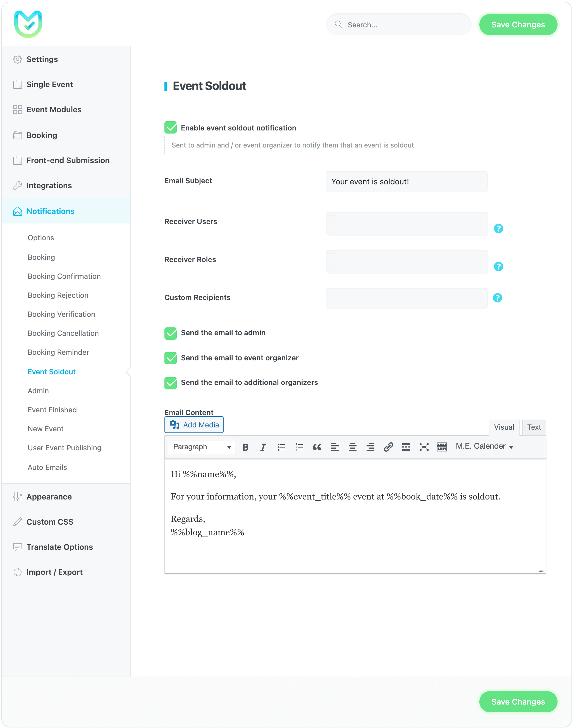574x728 pixels.
Task: Apply blockquote formatting
Action: [x=317, y=447]
